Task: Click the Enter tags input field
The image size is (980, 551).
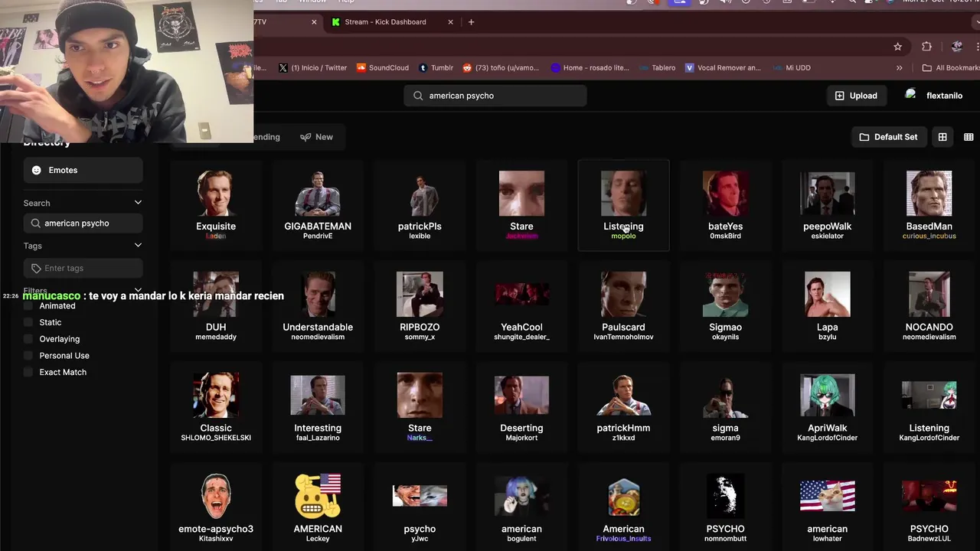Action: 83,268
